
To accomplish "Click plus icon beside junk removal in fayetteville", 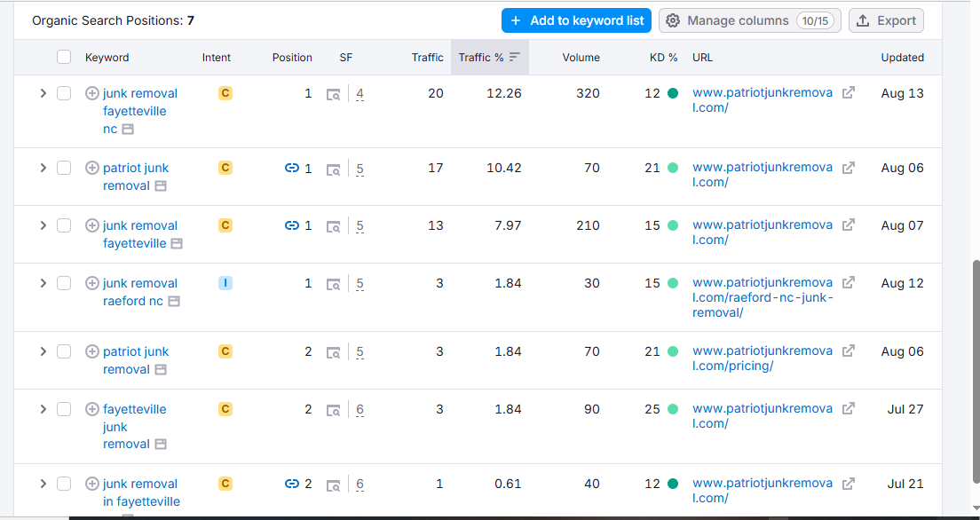I will point(92,484).
